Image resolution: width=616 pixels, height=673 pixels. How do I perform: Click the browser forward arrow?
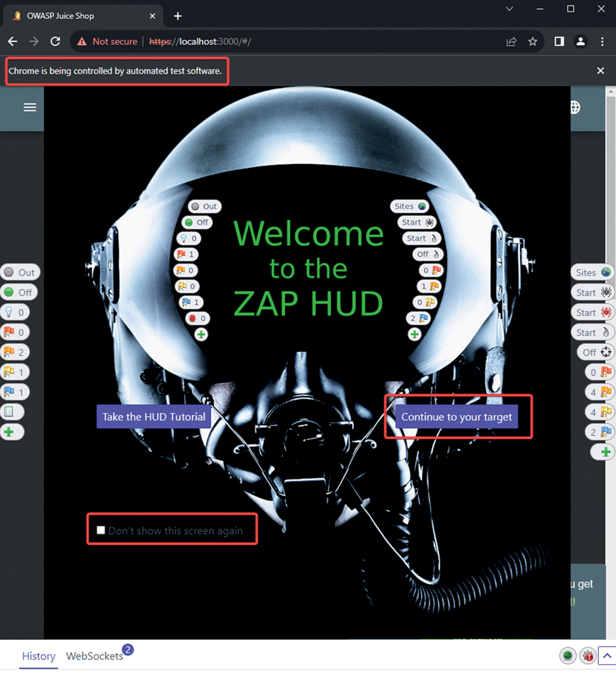tap(34, 42)
